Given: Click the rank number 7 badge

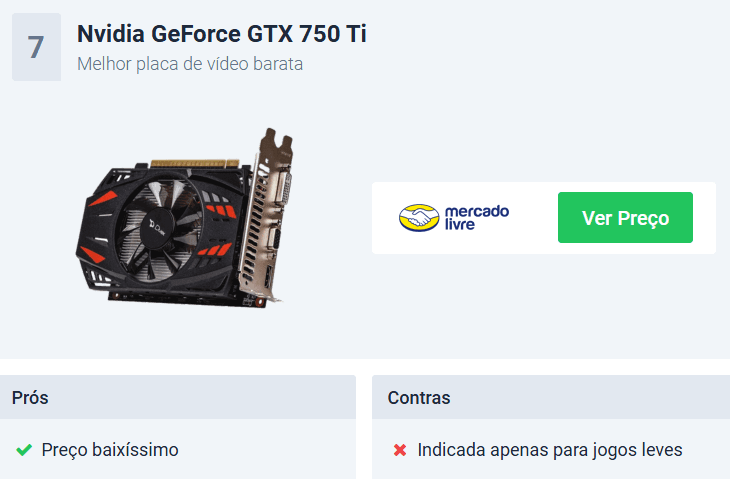Looking at the screenshot, I should [x=36, y=47].
